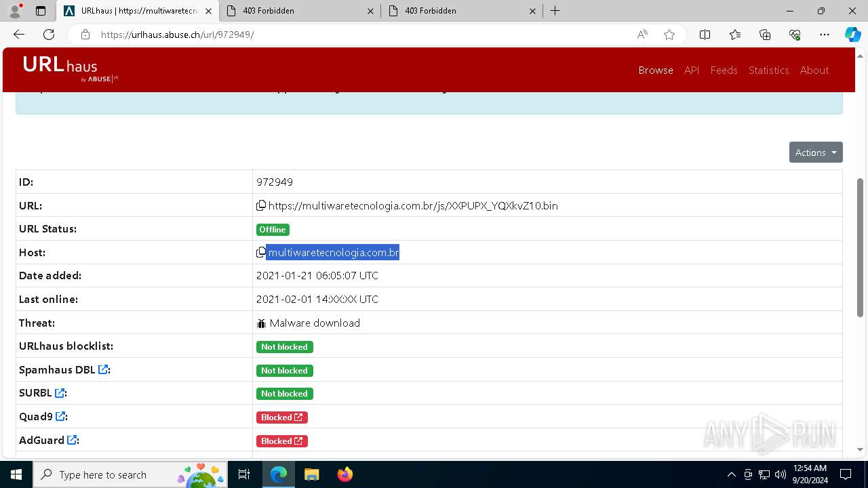The image size is (868, 488).
Task: Show hidden tray icons chevron
Action: 731,474
